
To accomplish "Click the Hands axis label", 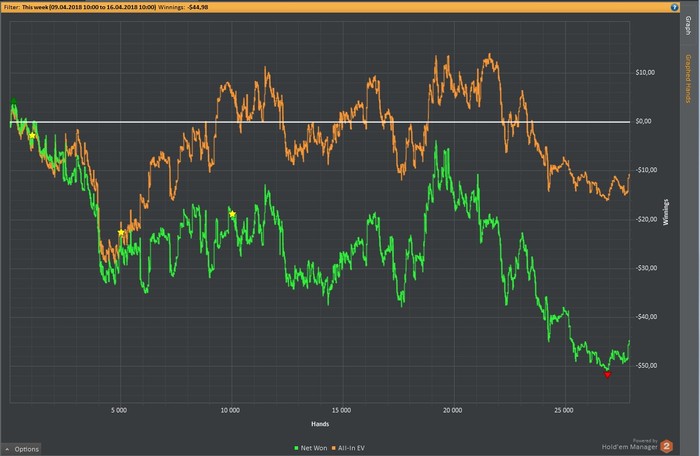I will coord(320,424).
